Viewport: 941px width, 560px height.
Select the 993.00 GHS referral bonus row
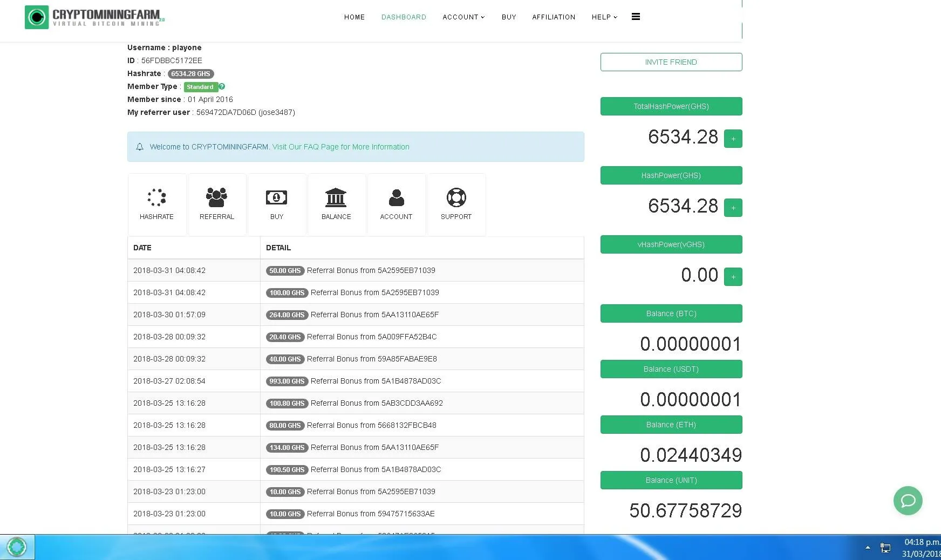[356, 381]
